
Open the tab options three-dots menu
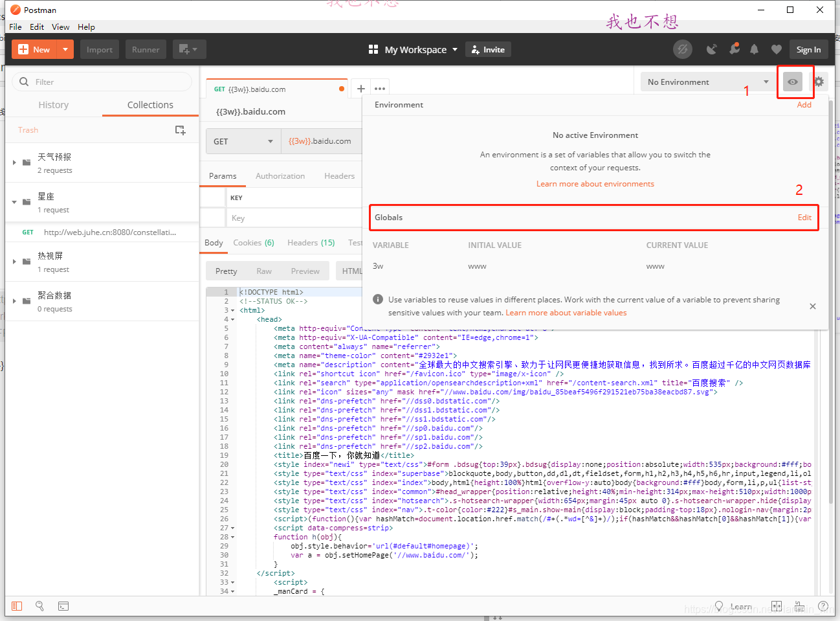[x=380, y=89]
